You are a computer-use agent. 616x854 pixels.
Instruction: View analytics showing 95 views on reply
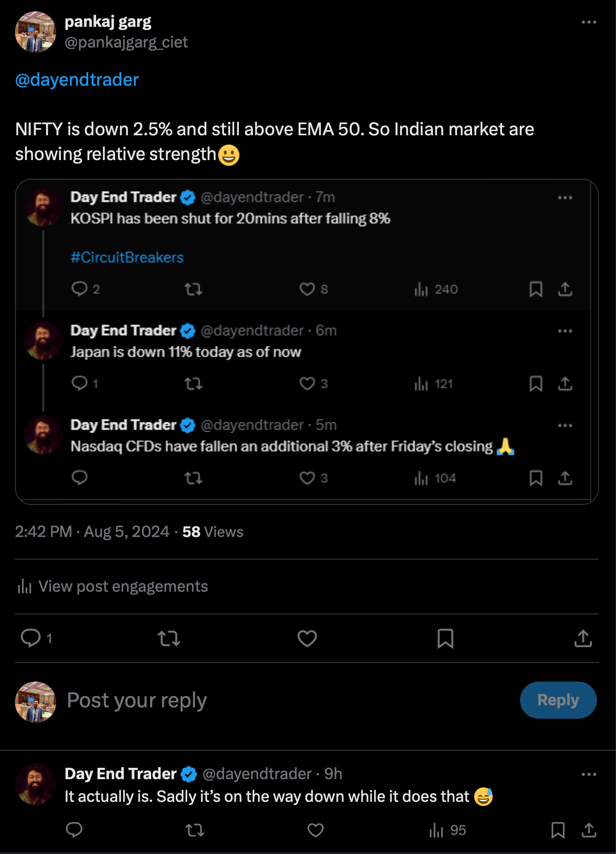click(447, 830)
